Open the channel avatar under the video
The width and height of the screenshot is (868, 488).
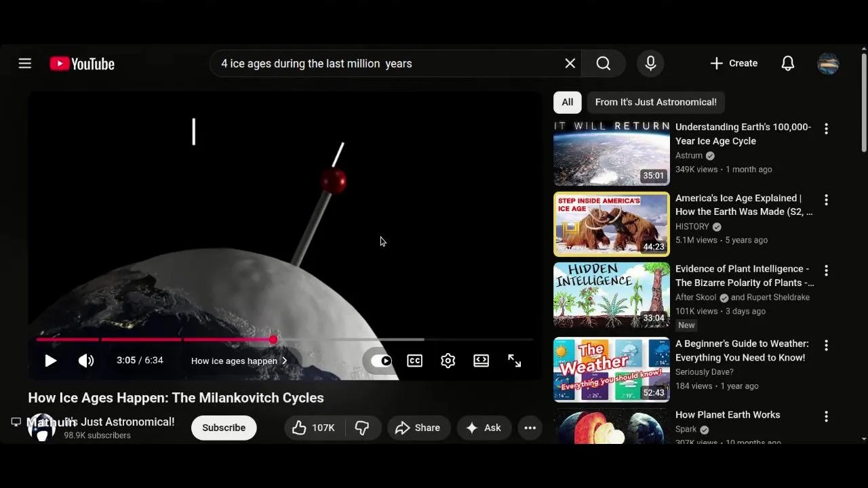point(41,428)
